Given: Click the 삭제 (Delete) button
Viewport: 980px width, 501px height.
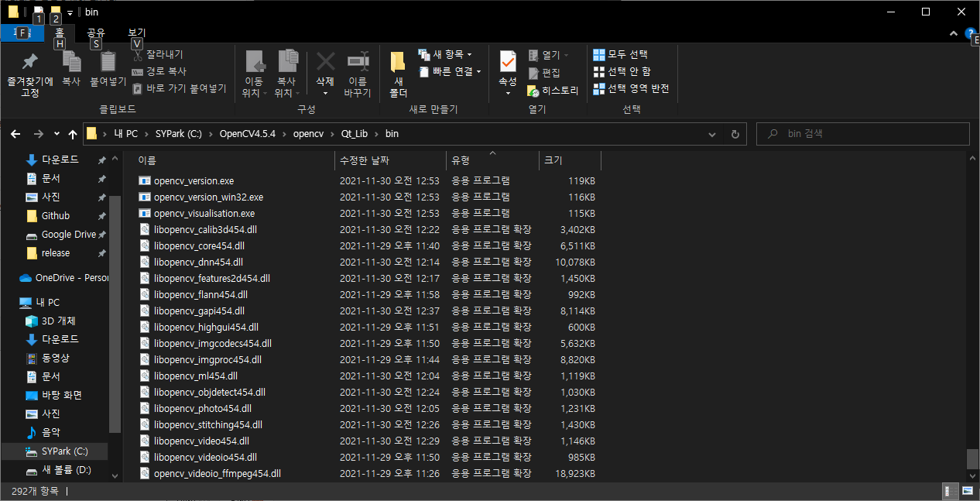Looking at the screenshot, I should 325,74.
